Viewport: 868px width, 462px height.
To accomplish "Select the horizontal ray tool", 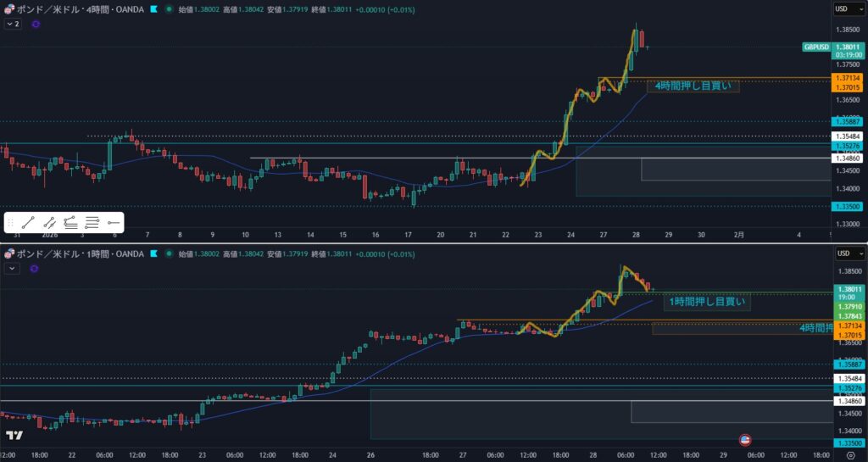I will [114, 223].
